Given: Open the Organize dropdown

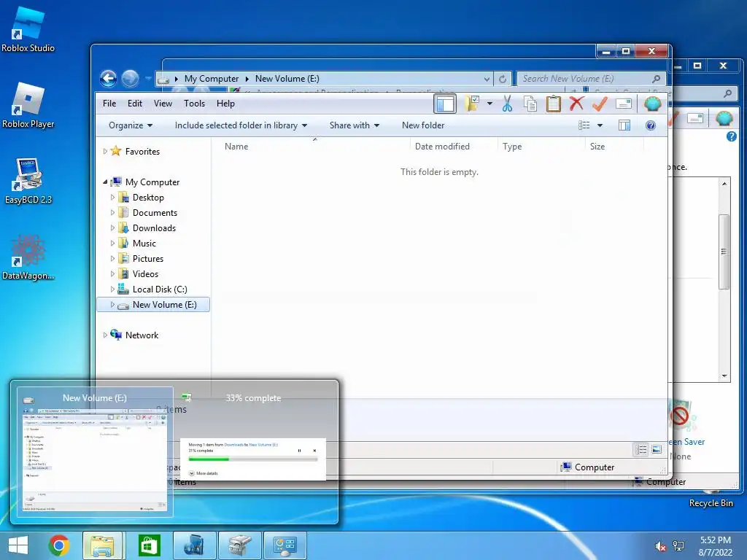Looking at the screenshot, I should coord(131,125).
